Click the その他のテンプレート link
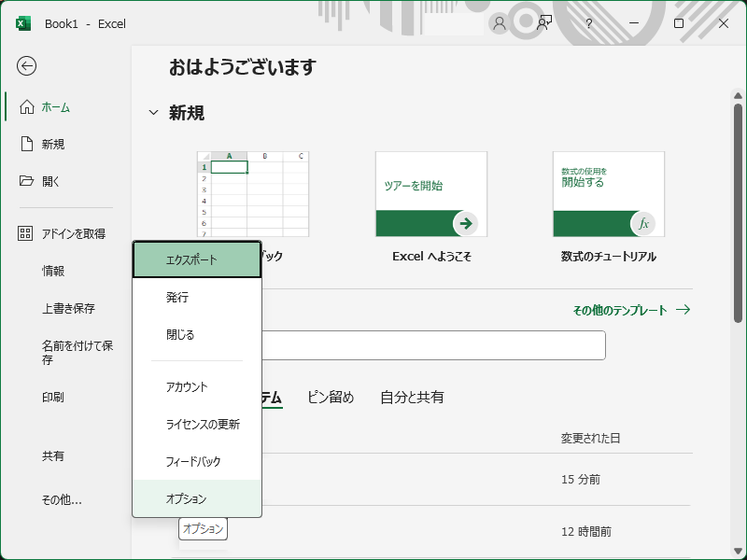This screenshot has width=747, height=560. 631,310
